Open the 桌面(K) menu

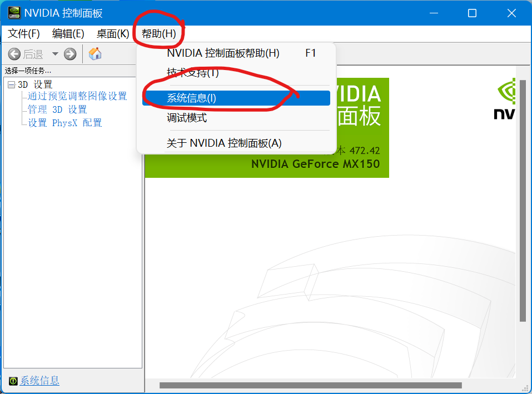point(113,33)
